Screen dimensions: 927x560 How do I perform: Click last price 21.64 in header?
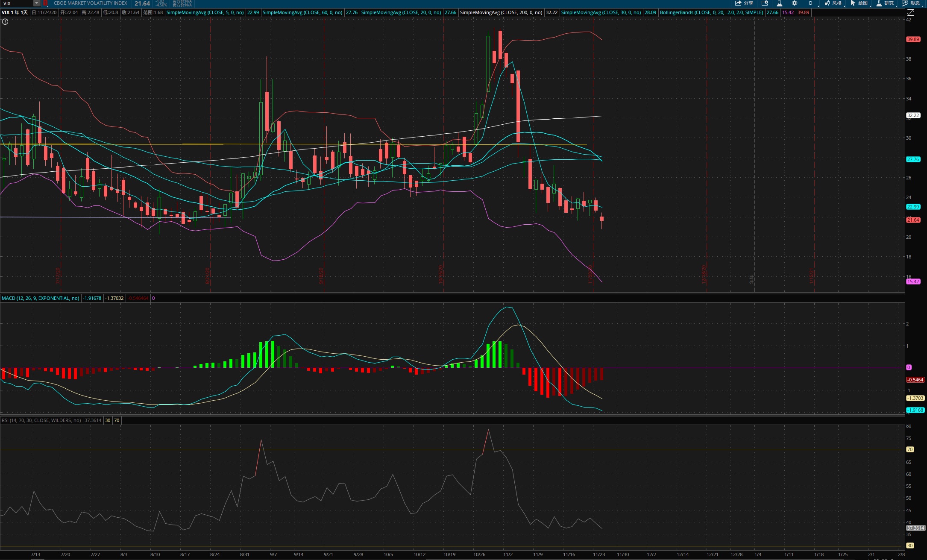142,3
